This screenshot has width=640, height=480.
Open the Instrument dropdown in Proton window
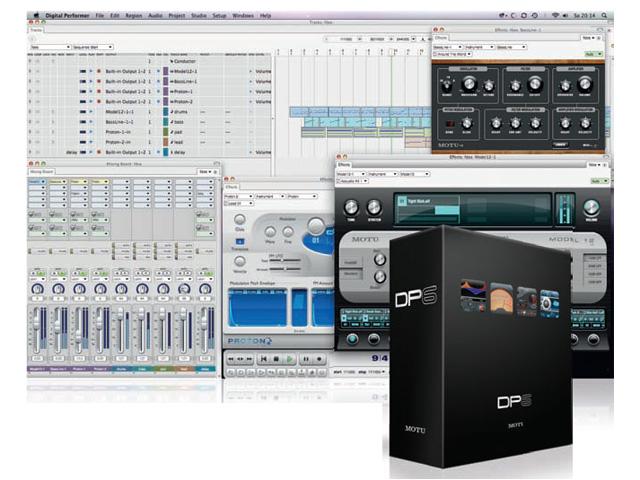(270, 197)
